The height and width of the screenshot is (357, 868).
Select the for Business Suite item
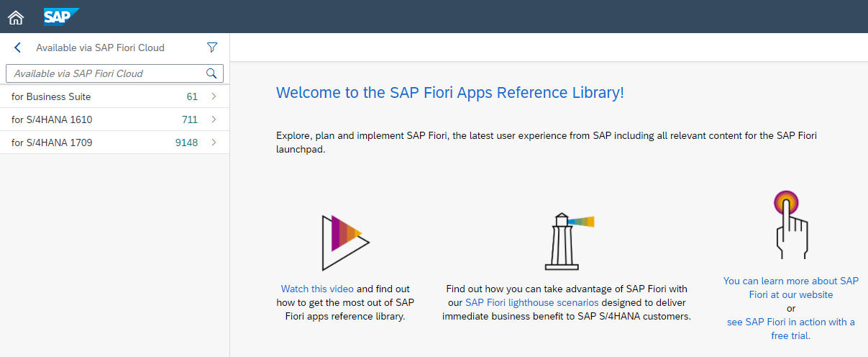(x=115, y=96)
